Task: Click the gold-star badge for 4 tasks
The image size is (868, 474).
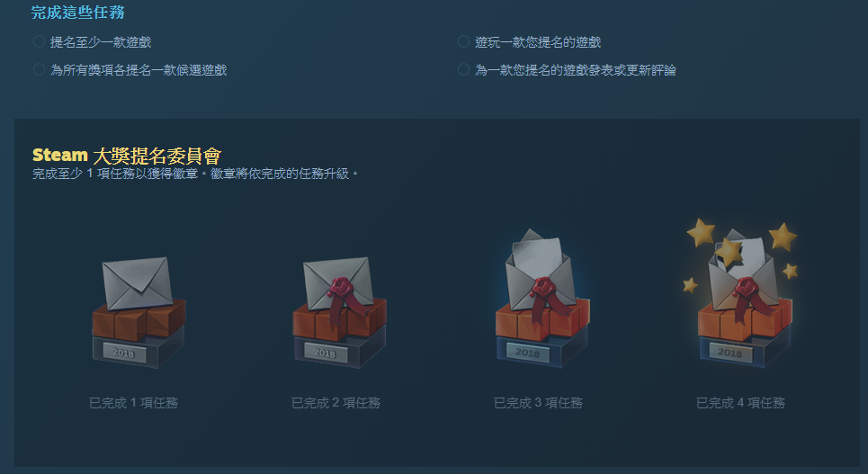Action: (742, 296)
